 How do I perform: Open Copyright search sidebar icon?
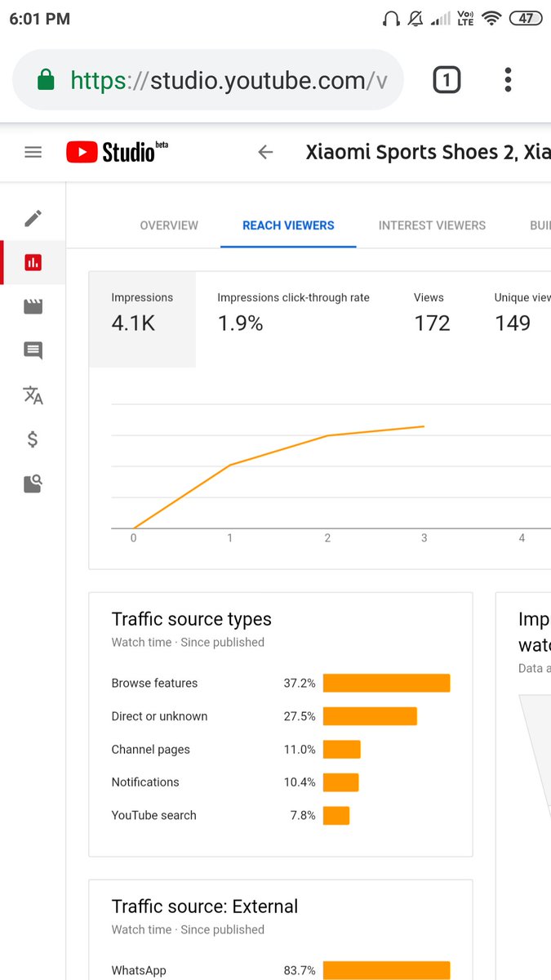point(33,484)
